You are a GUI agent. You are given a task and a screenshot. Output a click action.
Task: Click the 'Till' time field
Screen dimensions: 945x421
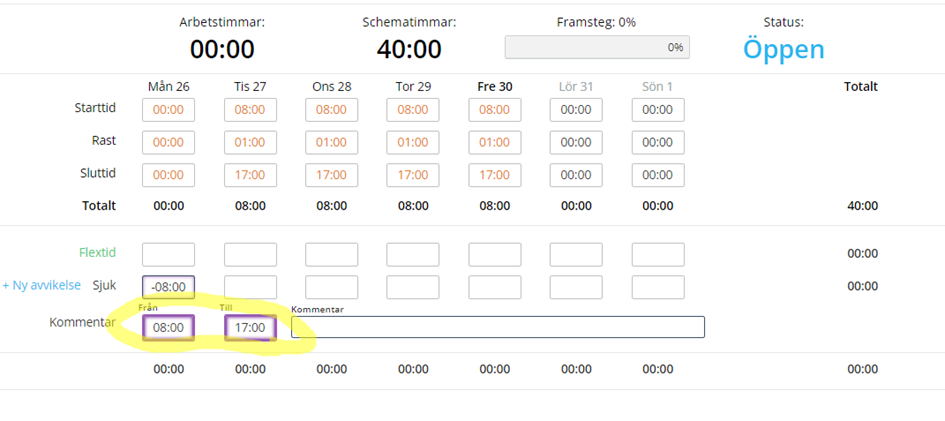250,328
